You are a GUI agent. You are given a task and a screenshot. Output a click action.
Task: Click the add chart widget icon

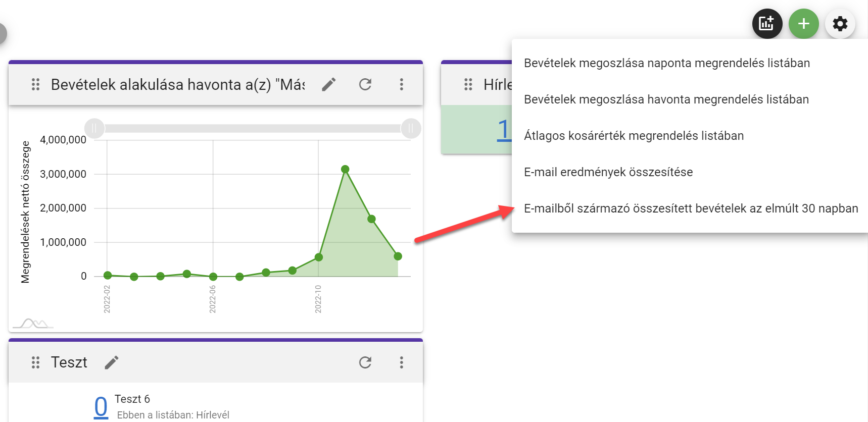(767, 24)
